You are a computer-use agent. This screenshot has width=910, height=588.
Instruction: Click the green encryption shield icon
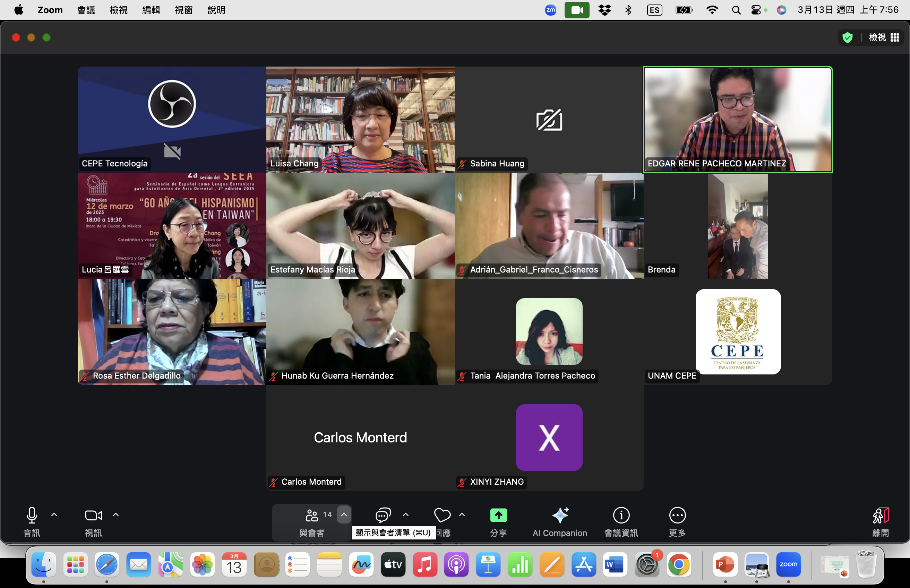(x=847, y=37)
